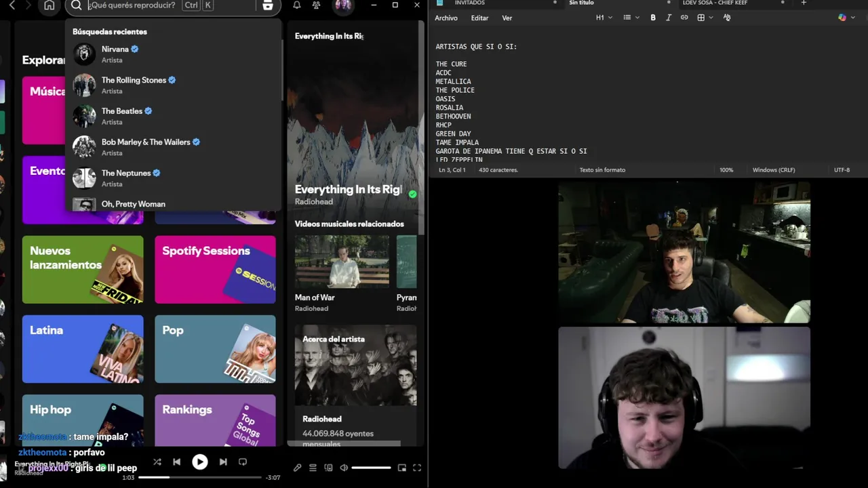Click Windows (CRLF) in Notepad status bar
Image resolution: width=868 pixels, height=488 pixels.
click(774, 170)
